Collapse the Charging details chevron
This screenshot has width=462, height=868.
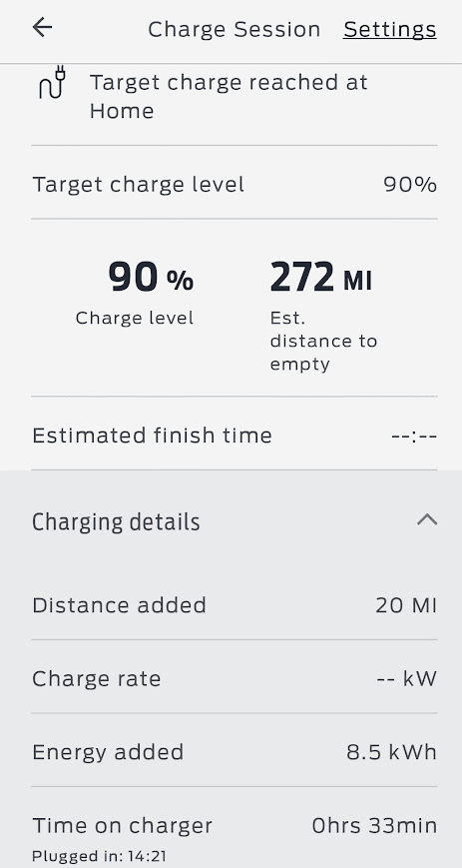pyautogui.click(x=427, y=519)
